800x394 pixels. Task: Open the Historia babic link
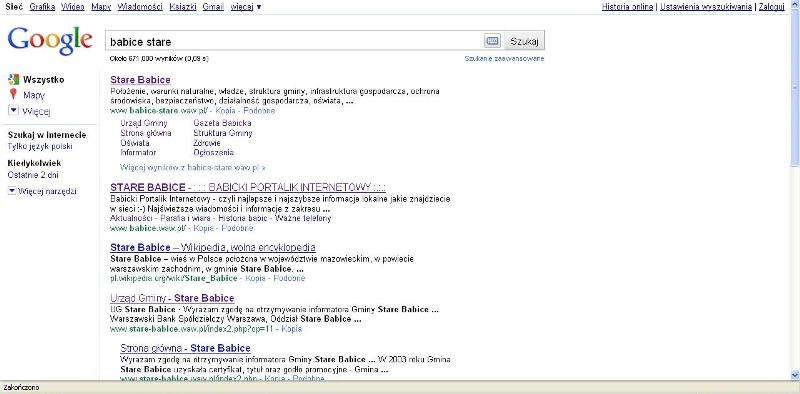tap(243, 218)
